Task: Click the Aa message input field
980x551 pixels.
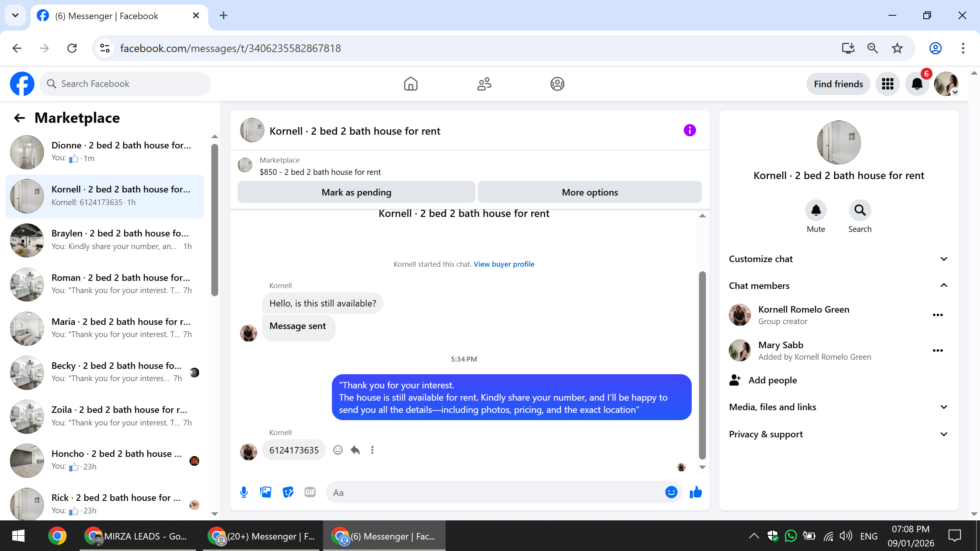Action: click(x=494, y=492)
